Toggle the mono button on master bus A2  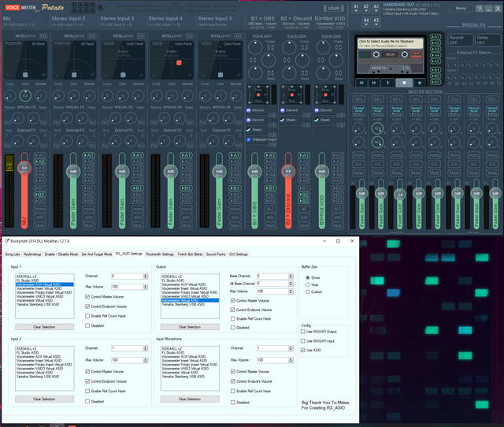[377, 155]
